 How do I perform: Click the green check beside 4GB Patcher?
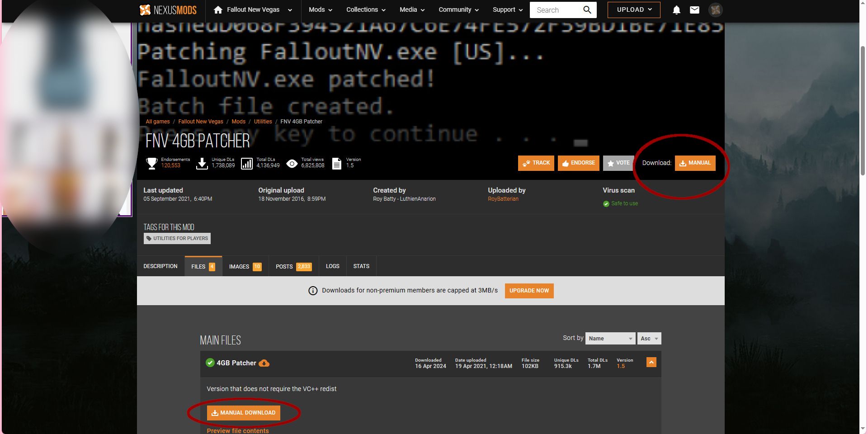point(210,363)
